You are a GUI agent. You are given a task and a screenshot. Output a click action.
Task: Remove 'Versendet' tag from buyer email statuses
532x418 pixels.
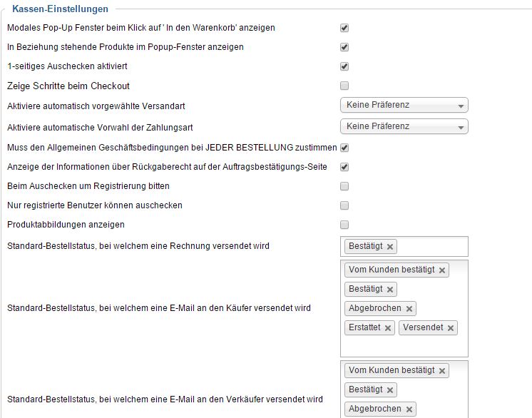[451, 328]
